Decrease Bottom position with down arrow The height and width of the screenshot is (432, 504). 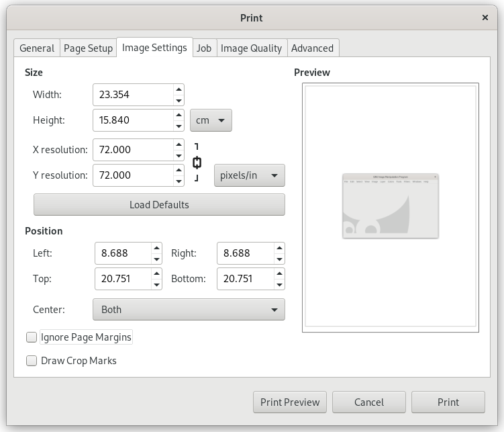click(279, 285)
